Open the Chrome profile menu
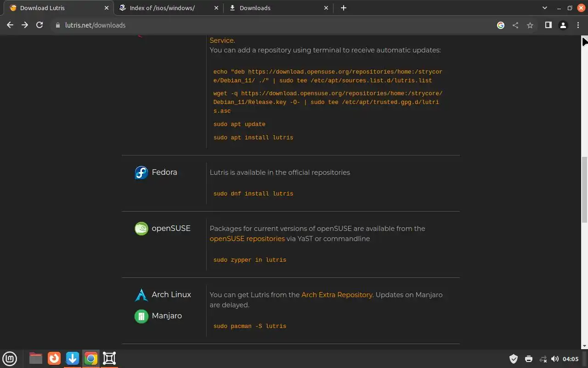The height and width of the screenshot is (368, 588). pyautogui.click(x=563, y=25)
